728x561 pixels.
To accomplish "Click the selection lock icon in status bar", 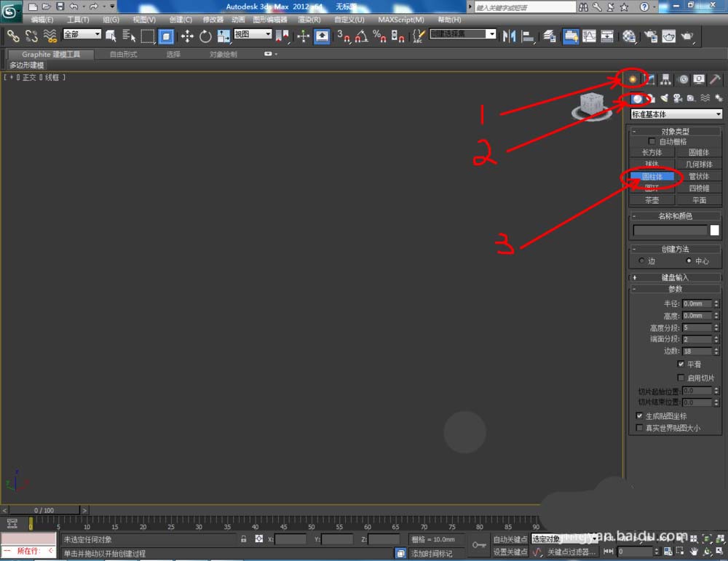I will [244, 539].
